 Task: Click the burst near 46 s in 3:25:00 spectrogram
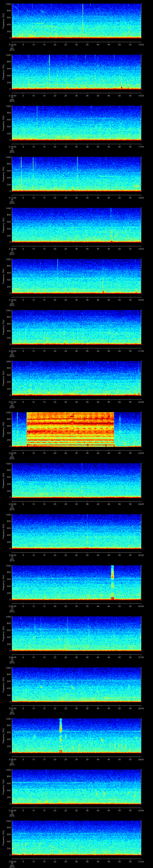[x=112, y=582]
